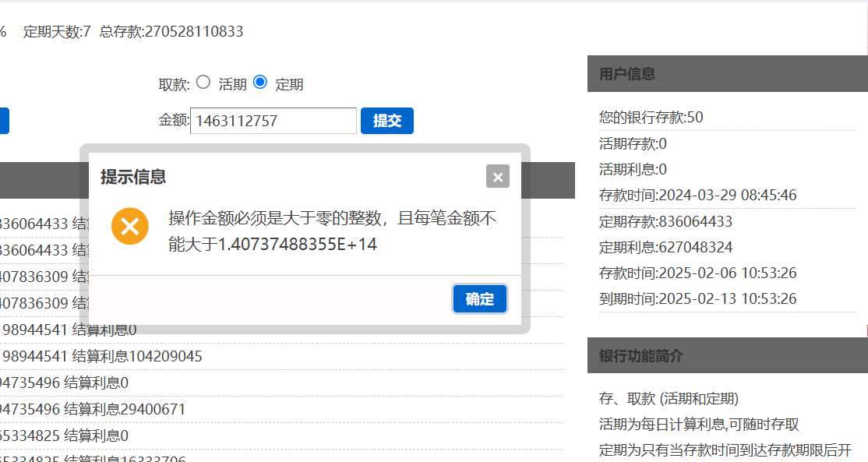
Task: Click the 提示信息 dialog title
Action: pyautogui.click(x=133, y=177)
